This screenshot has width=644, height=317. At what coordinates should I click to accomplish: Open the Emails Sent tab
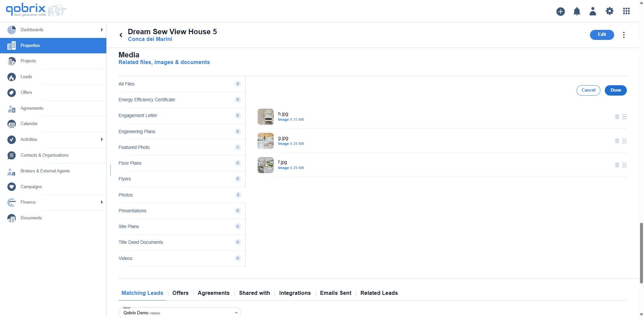pos(335,293)
